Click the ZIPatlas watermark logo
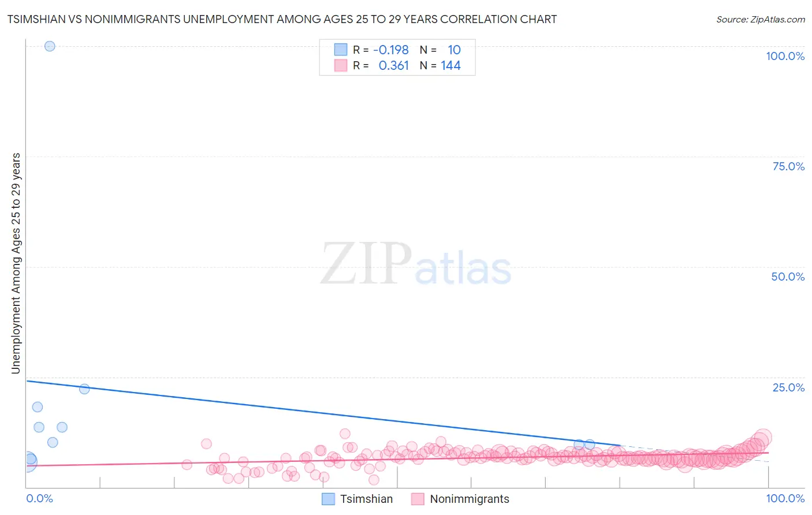 click(416, 264)
